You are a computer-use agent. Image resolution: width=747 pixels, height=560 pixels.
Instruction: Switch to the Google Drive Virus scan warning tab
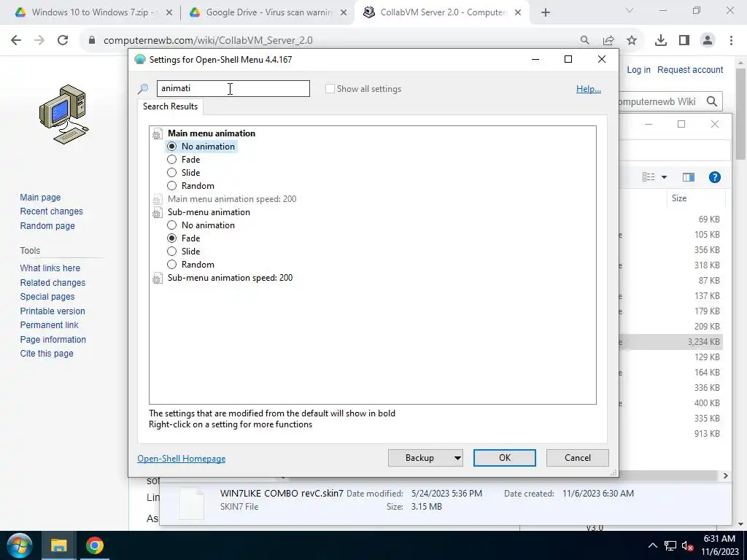(x=268, y=12)
